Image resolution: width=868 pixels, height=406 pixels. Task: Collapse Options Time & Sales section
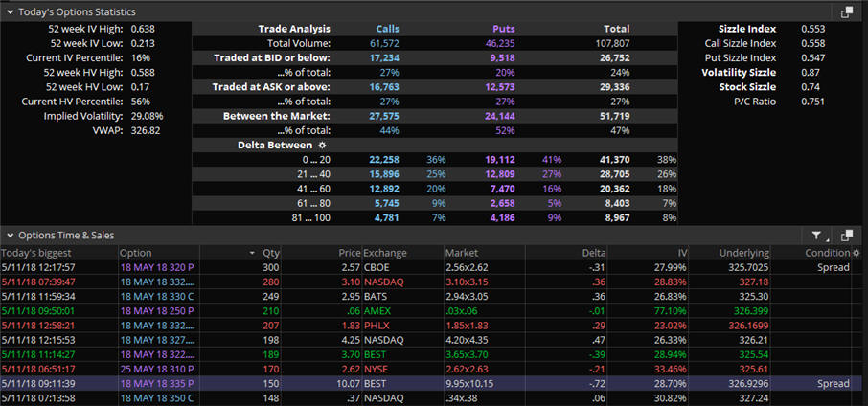click(9, 236)
